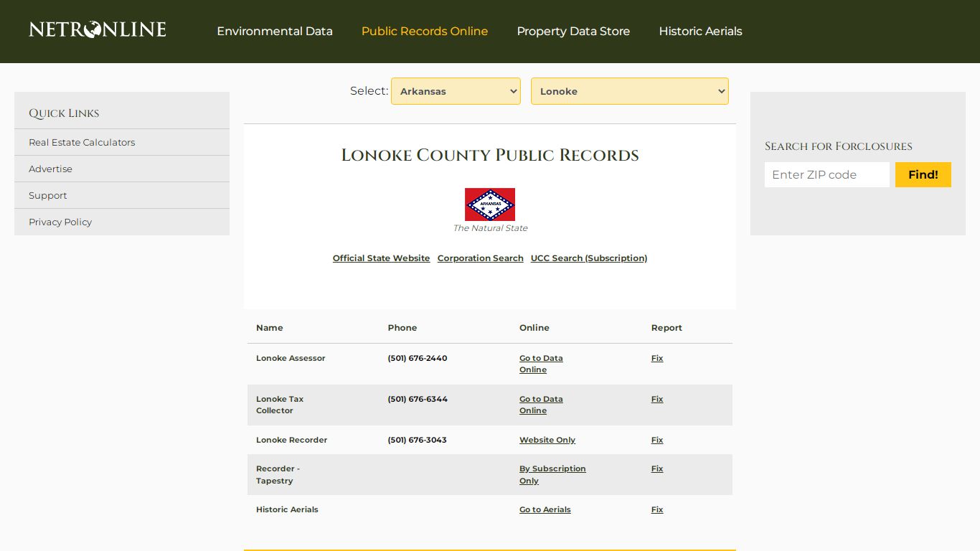The image size is (980, 551).
Task: Open UCC Search (Subscription) link
Action: tap(589, 258)
